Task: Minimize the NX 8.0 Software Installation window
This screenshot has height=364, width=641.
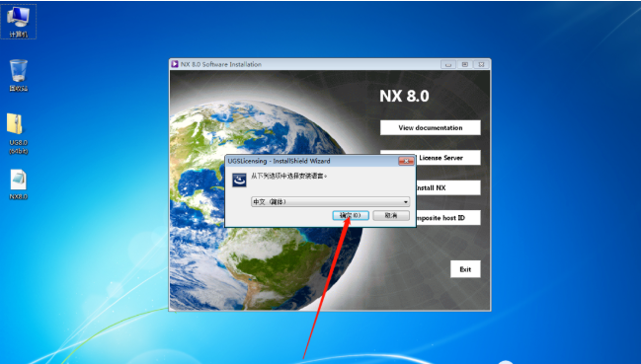Action: [x=448, y=64]
